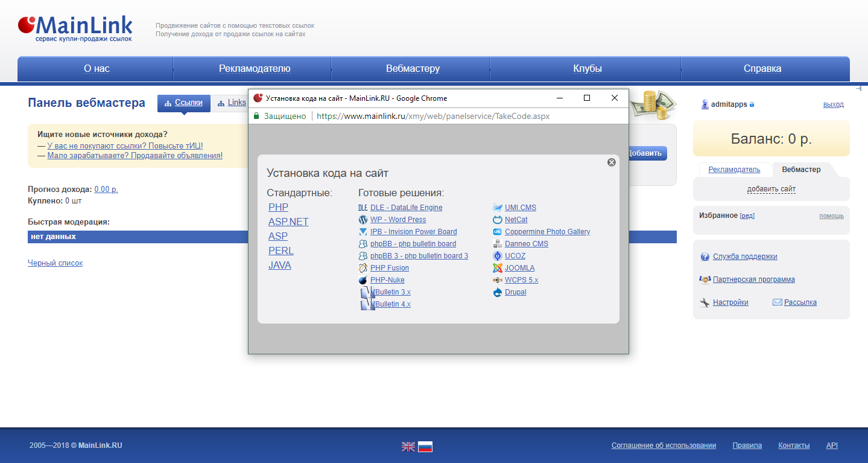Click the mailing envelope icon
868x463 pixels.
[777, 302]
